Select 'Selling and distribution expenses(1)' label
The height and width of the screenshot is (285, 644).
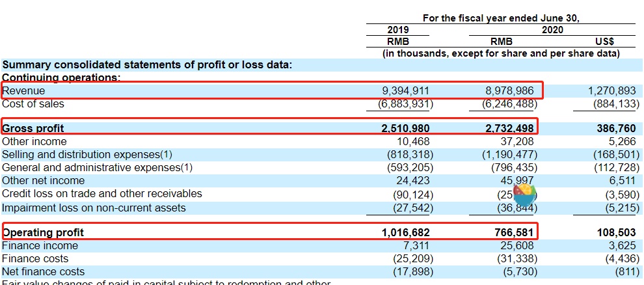pos(87,155)
